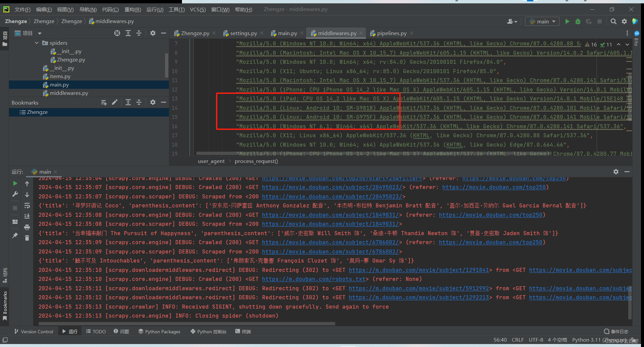Toggle tool window bars icon at bottom-left corner
The image size is (644, 347).
pos(5,340)
